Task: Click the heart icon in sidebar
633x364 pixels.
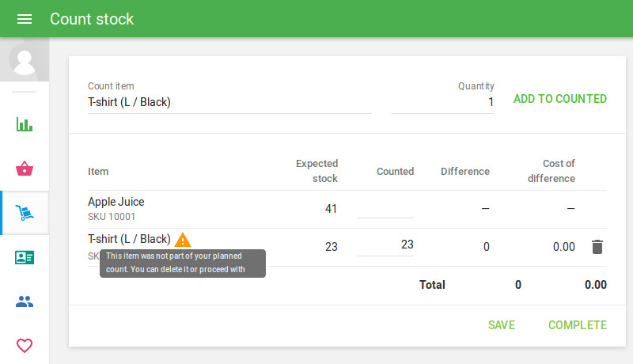Action: pyautogui.click(x=25, y=345)
